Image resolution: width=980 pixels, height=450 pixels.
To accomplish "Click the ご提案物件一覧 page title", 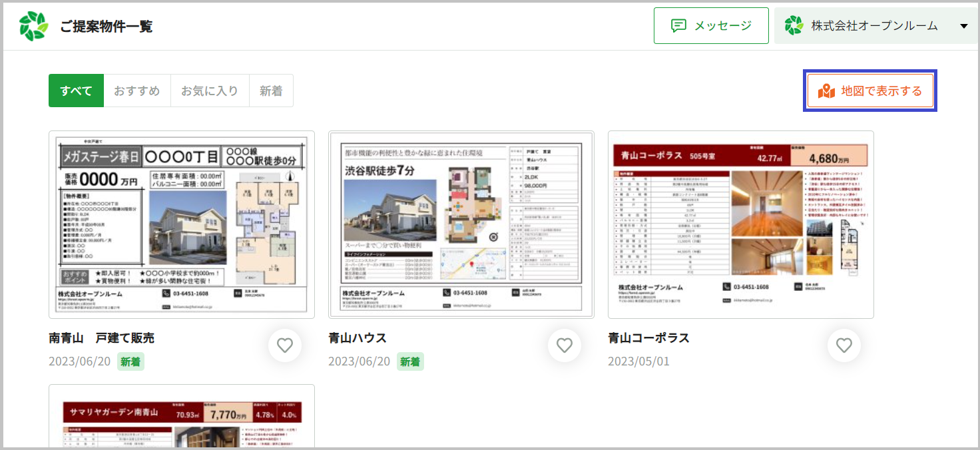I will coord(107,27).
